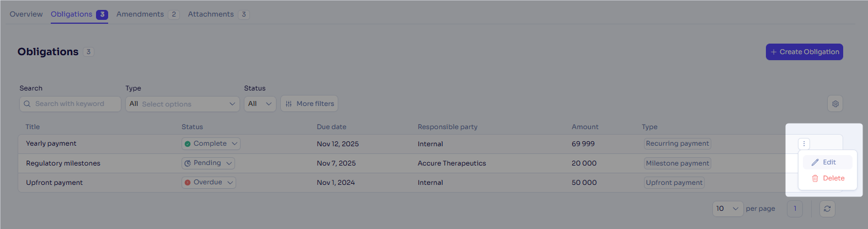Change the per page count dropdown
Viewport: 868px width, 229px height.
point(728,209)
